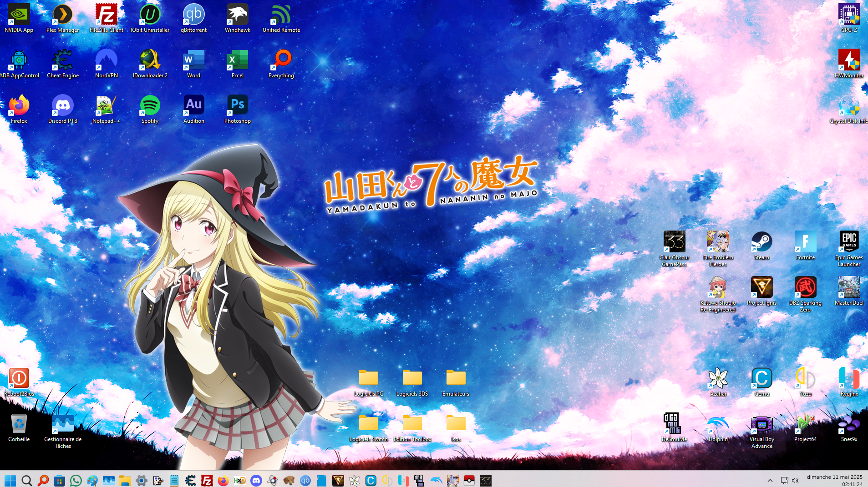The height and width of the screenshot is (487, 868).
Task: Click the JDownloader 2 desktop icon
Action: click(x=150, y=64)
